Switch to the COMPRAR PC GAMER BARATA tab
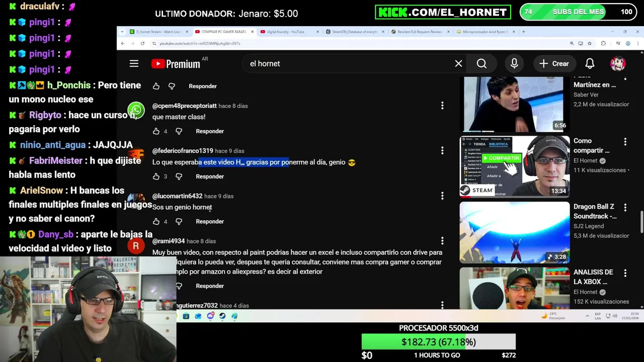The height and width of the screenshot is (362, 644). coord(223,32)
